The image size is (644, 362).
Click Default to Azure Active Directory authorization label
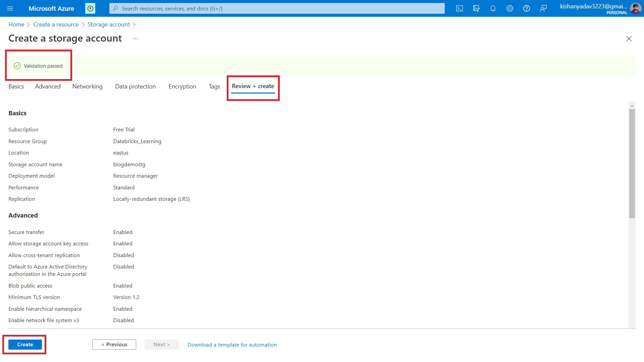(x=48, y=270)
